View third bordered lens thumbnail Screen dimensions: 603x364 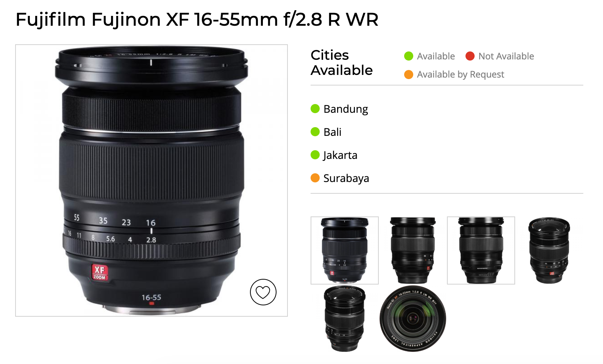481,250
